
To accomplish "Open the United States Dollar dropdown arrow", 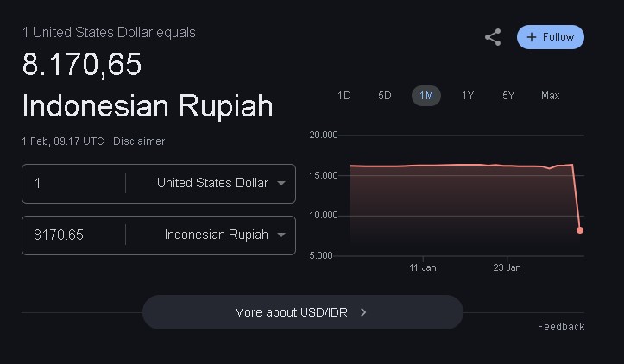I will click(281, 184).
